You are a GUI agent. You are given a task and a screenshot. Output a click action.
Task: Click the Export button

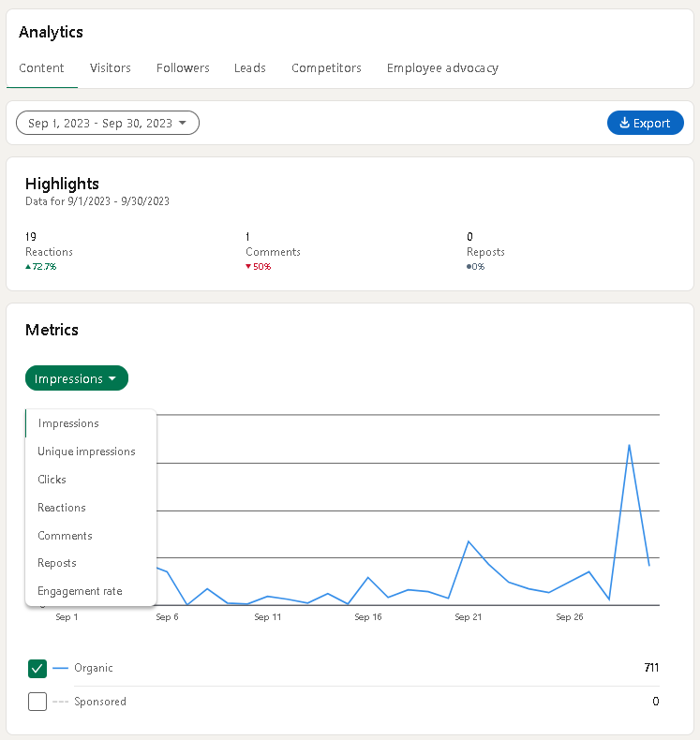(646, 123)
